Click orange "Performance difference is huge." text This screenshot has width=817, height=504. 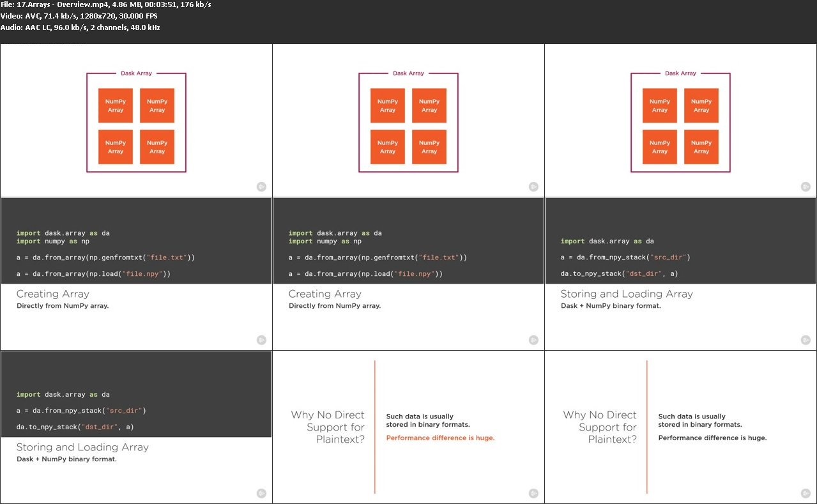tap(440, 438)
